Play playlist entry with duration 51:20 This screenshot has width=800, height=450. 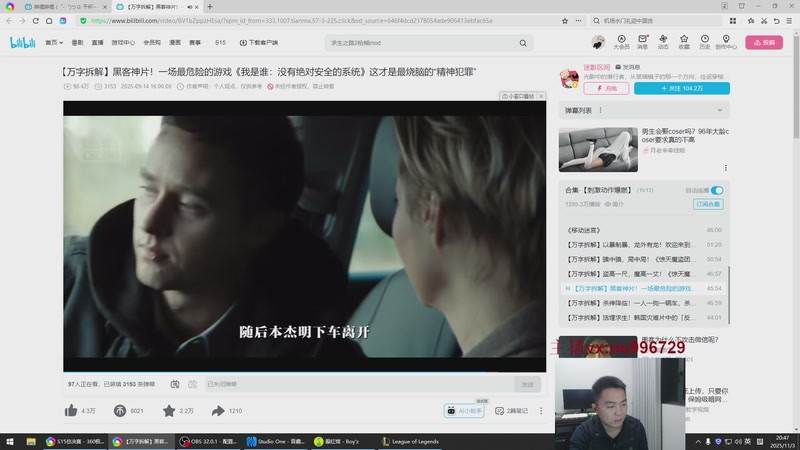coord(644,245)
